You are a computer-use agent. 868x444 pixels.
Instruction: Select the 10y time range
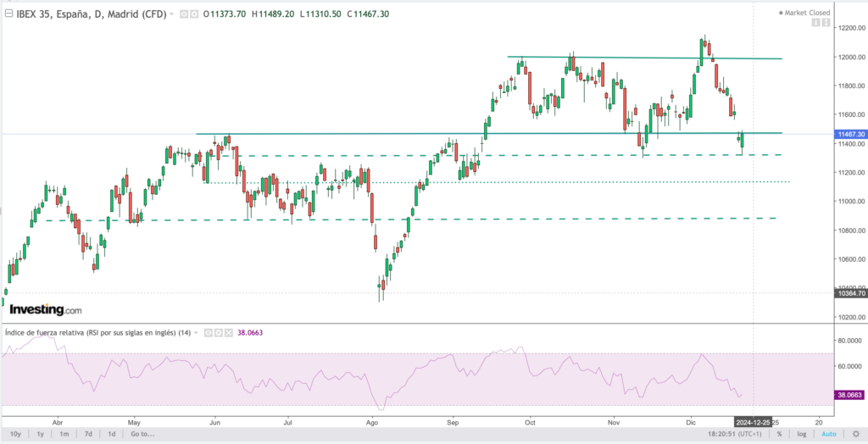tap(16, 434)
